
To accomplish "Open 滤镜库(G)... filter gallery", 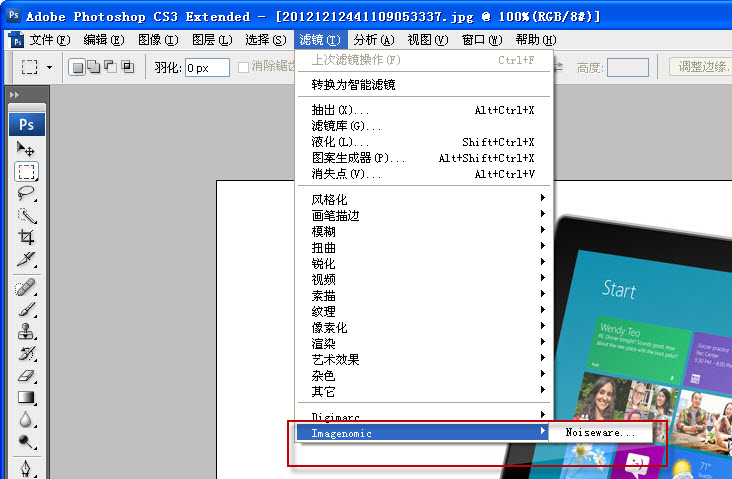I will click(424, 126).
